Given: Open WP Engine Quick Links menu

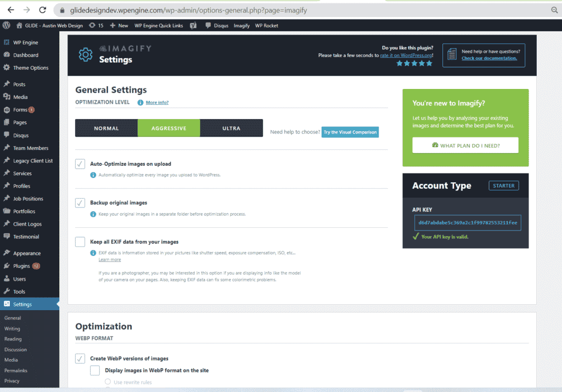Looking at the screenshot, I should 159,25.
